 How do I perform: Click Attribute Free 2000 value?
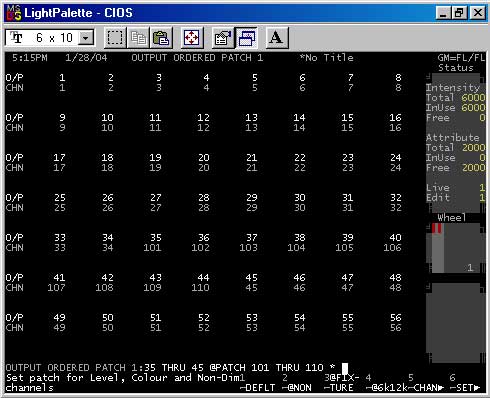pos(473,168)
